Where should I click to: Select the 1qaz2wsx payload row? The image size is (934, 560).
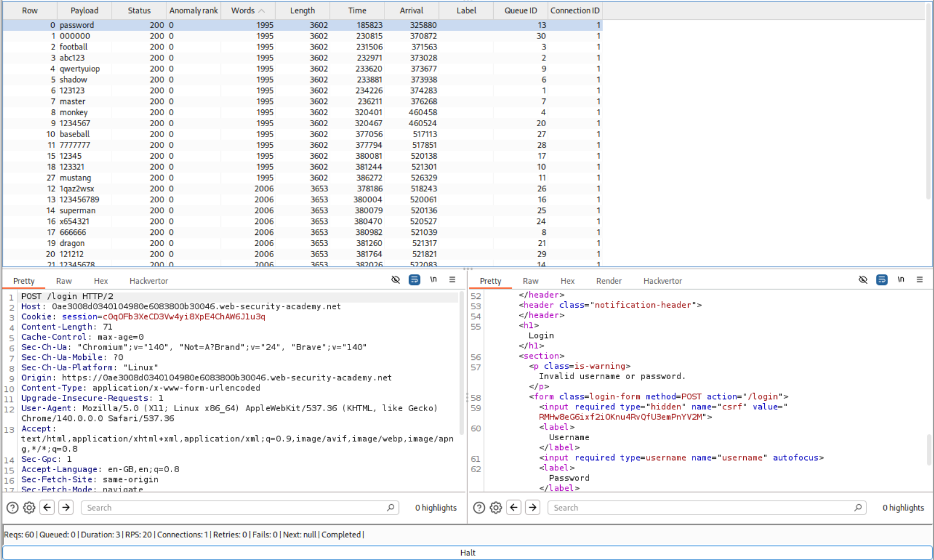coord(77,189)
